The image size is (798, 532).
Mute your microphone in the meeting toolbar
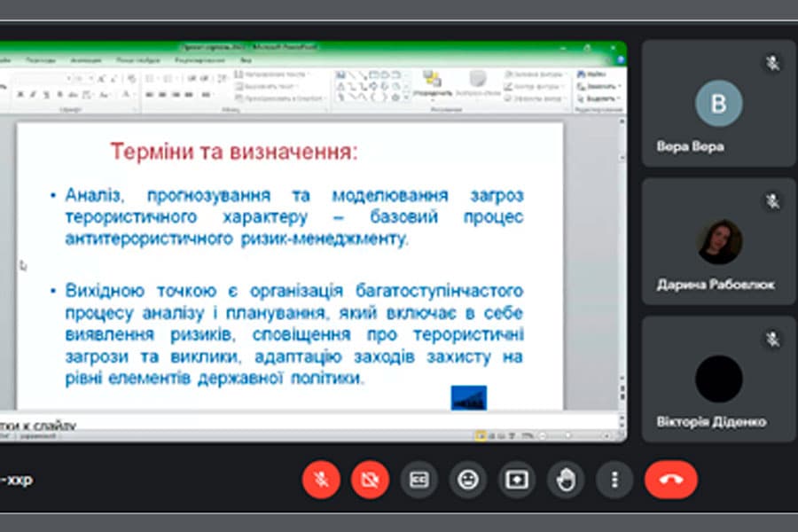click(322, 479)
